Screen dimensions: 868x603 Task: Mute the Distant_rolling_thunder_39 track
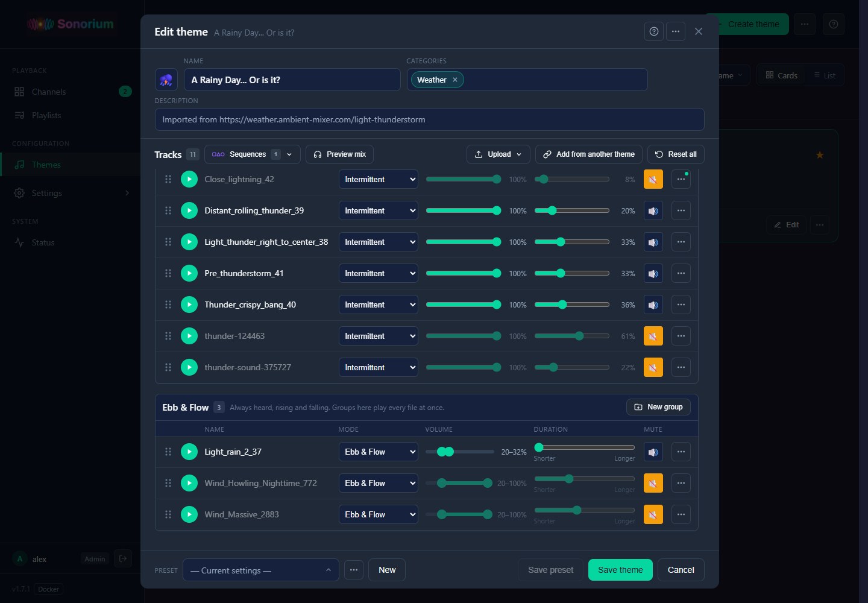[653, 210]
